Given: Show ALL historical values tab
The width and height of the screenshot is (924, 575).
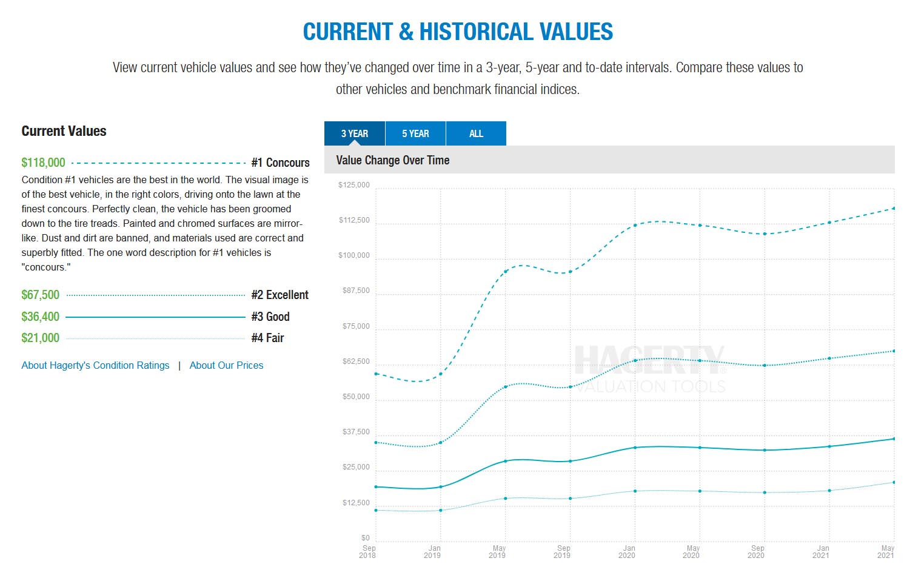Looking at the screenshot, I should pos(476,133).
